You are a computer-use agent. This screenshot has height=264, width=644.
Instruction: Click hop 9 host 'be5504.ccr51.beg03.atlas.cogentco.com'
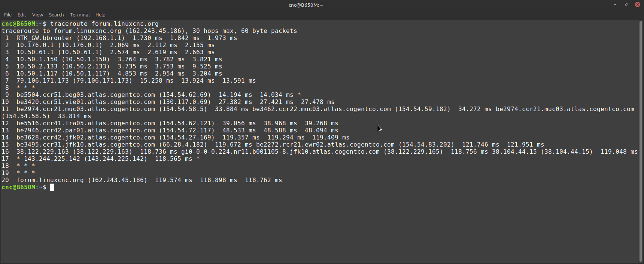86,95
